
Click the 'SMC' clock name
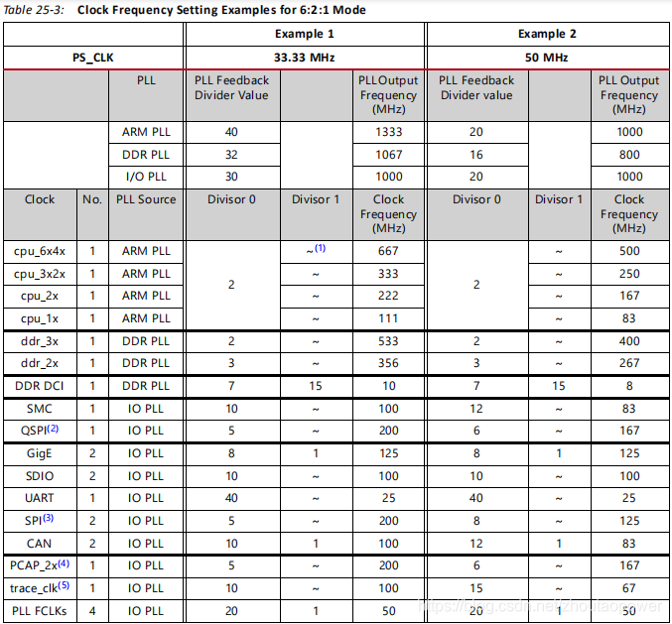click(40, 409)
